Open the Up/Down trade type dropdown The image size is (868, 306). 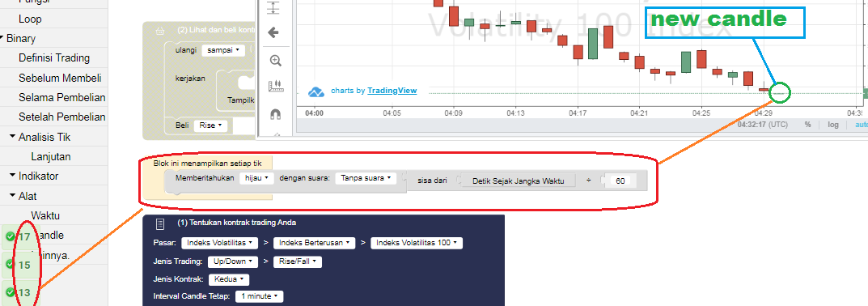232,261
